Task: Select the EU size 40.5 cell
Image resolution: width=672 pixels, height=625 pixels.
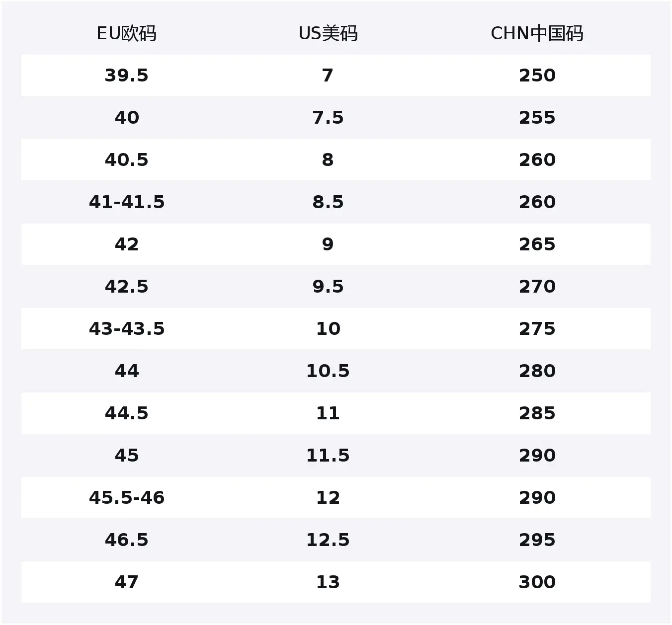Action: point(127,160)
